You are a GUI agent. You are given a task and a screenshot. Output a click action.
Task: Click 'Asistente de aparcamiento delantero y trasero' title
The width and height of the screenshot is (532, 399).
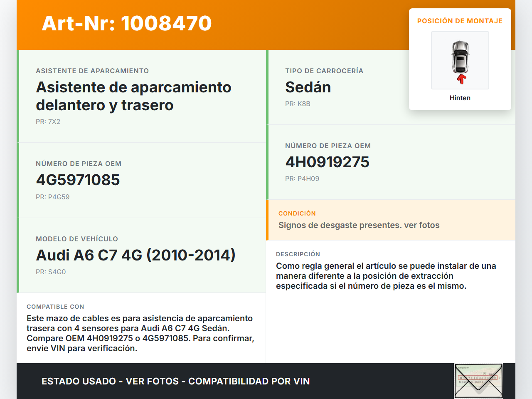coord(134,96)
